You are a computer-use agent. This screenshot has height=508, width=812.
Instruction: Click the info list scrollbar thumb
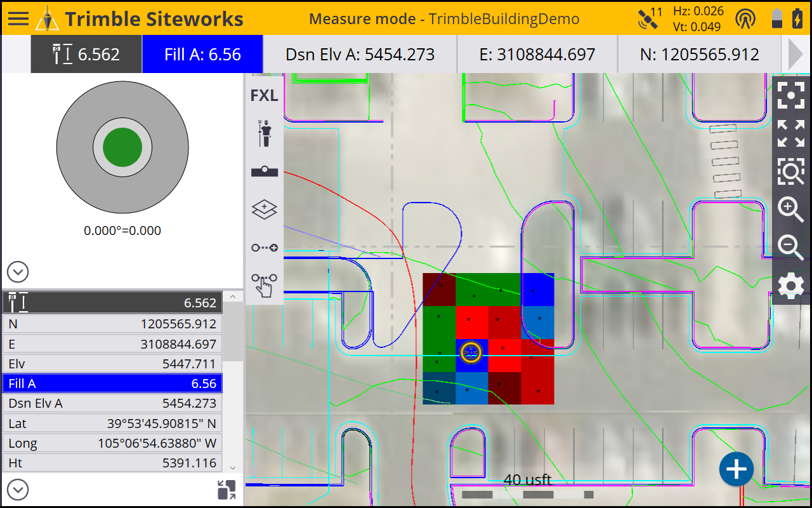(233, 331)
